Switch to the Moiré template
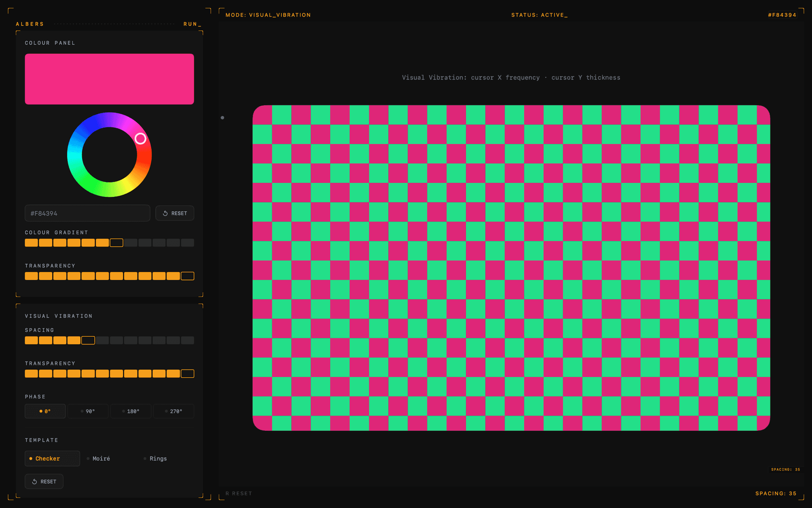The image size is (812, 508). click(101, 458)
